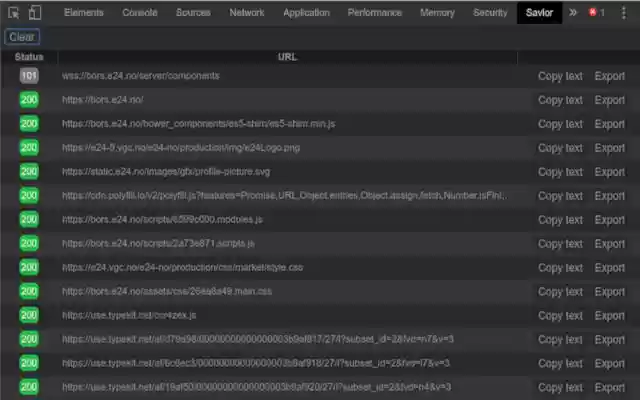This screenshot has height=400, width=640.
Task: Copy text for modules.js row
Action: [x=560, y=220]
